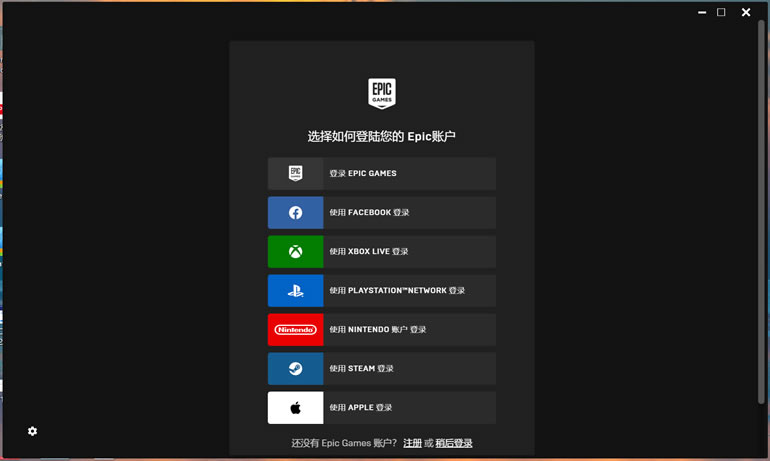The width and height of the screenshot is (770, 461).
Task: Open the 注册 sign-up link
Action: tap(412, 443)
